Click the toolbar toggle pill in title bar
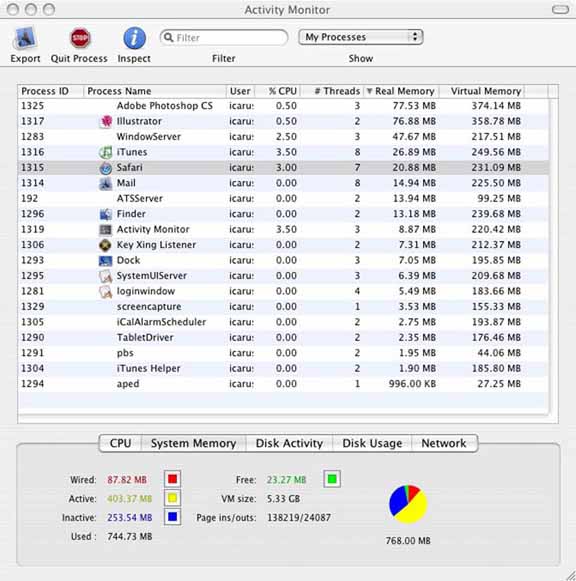The image size is (576, 581). (x=560, y=9)
